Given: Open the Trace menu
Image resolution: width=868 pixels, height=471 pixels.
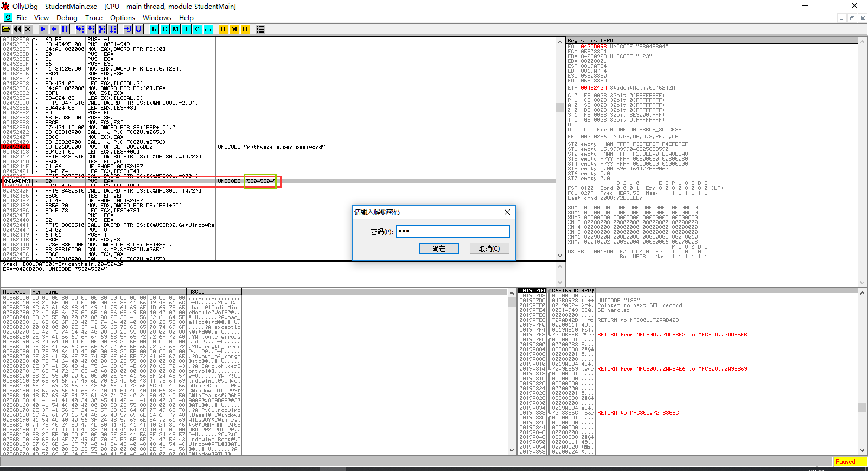Looking at the screenshot, I should pos(93,17).
